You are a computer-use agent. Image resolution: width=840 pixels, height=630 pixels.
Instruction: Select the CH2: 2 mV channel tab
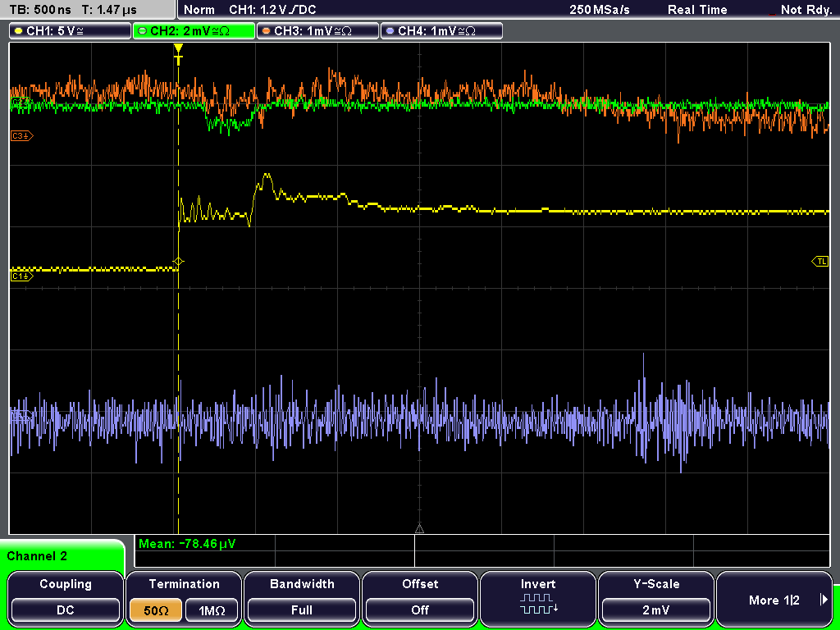tap(194, 31)
